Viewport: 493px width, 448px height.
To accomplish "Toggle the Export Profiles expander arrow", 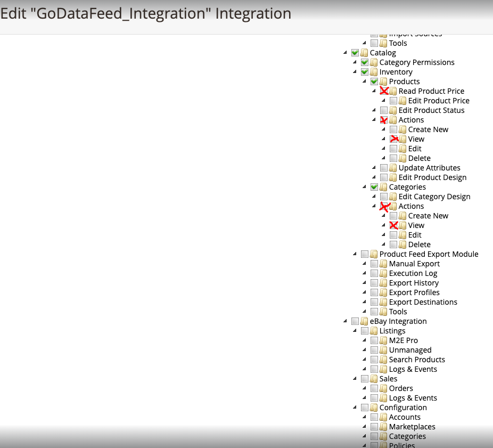I will point(364,292).
